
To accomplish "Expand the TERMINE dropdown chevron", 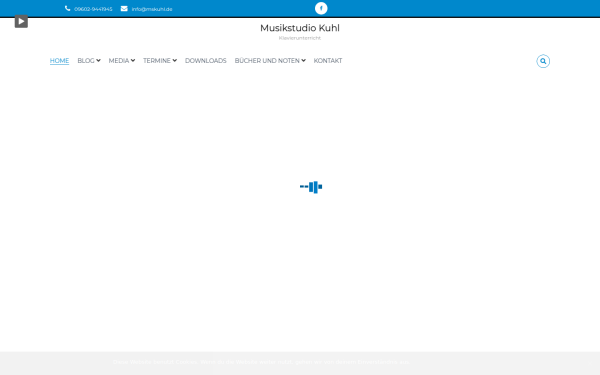I will pos(174,60).
